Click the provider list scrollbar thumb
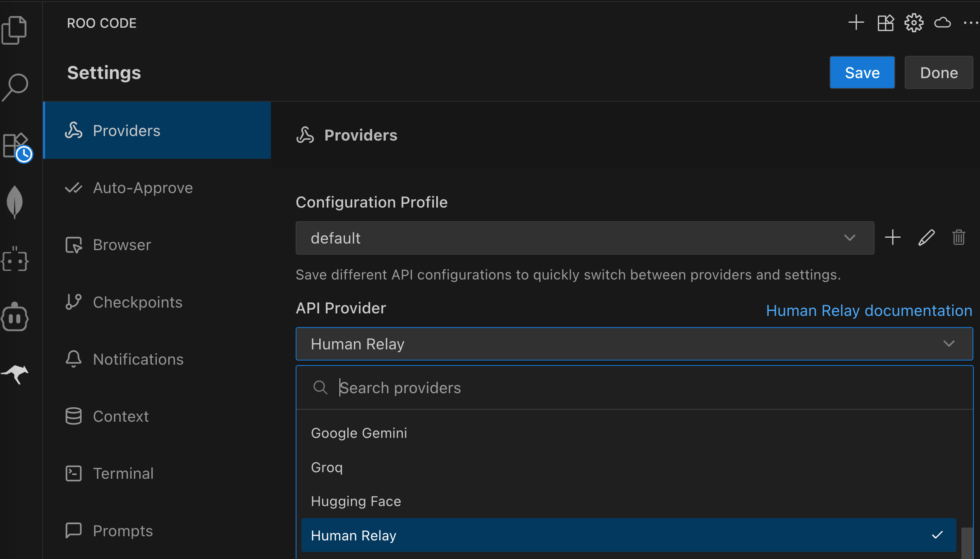 (967, 542)
